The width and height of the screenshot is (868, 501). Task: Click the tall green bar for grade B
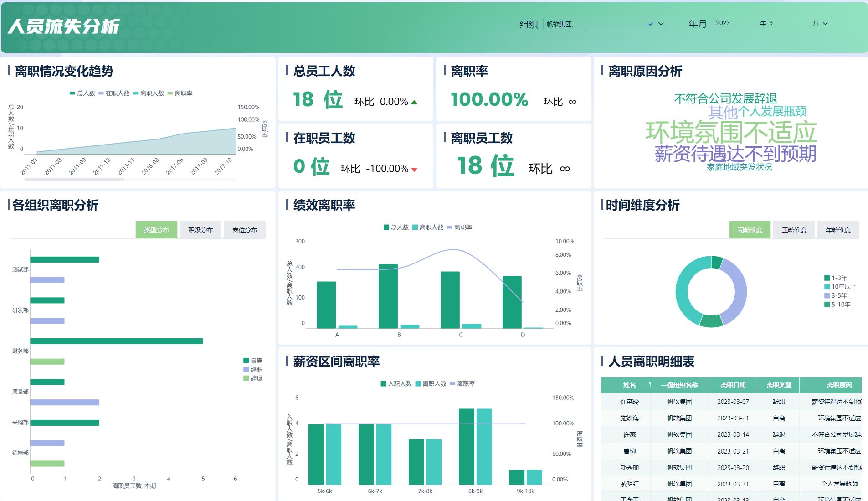tap(388, 296)
